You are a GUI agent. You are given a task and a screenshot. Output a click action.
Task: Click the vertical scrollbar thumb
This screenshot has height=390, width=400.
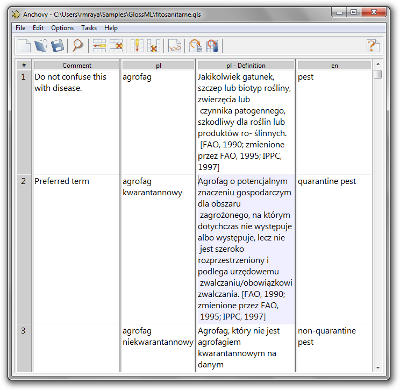pyautogui.click(x=378, y=74)
